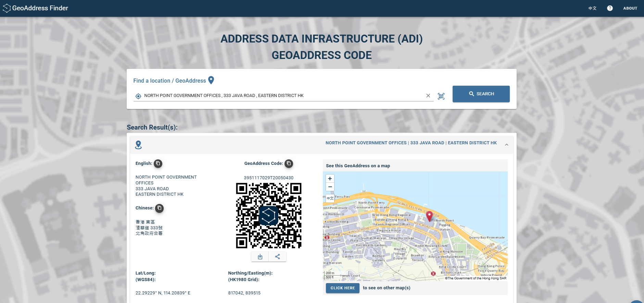Open the QR code scanner icon

pos(441,96)
